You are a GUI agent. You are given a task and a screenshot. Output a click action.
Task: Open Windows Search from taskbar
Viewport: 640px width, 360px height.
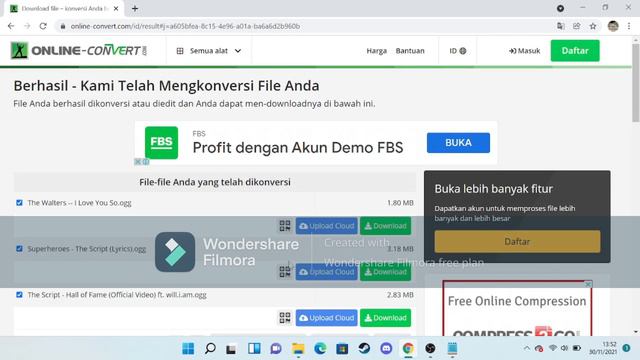click(x=210, y=349)
